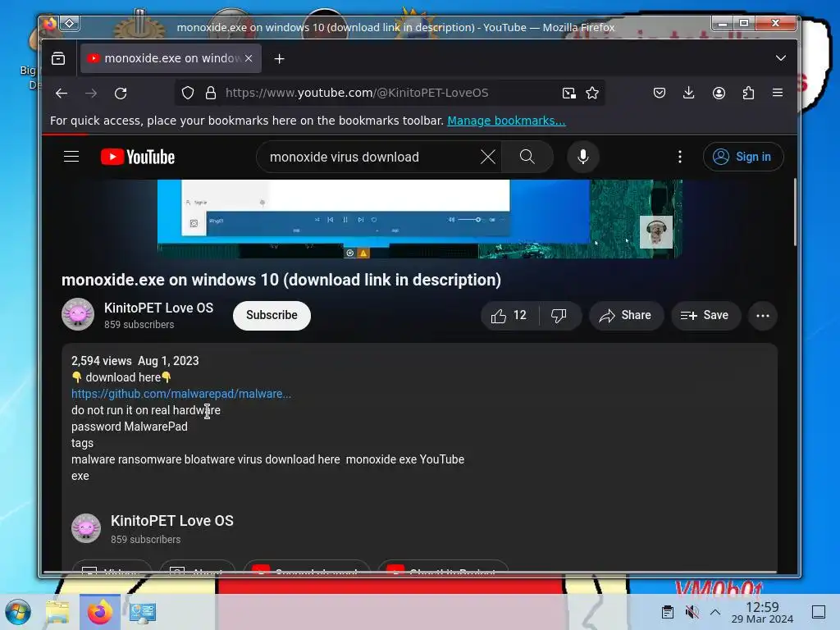Viewport: 840px width, 630px height.
Task: Open clipboard tray icon
Action: point(668,612)
